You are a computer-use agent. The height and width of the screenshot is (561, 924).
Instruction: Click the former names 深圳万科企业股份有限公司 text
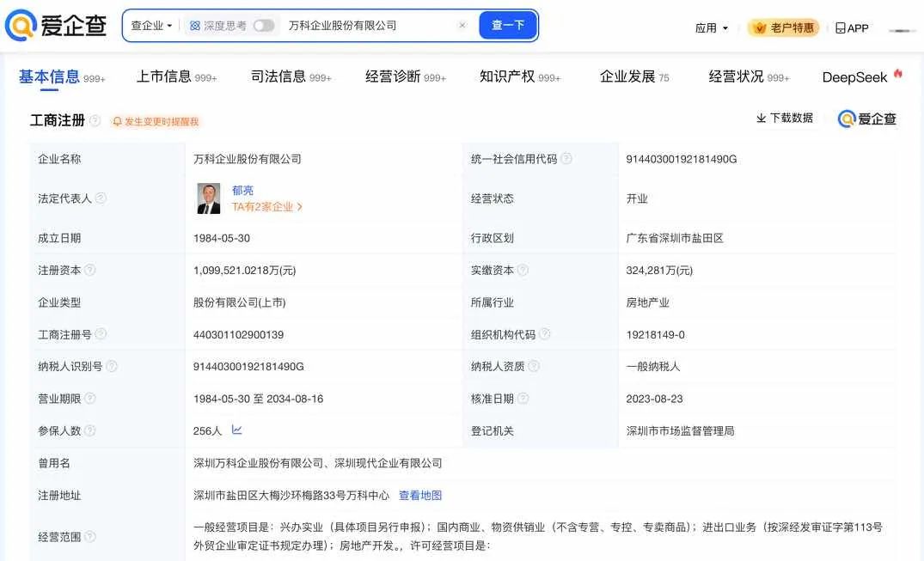tap(259, 463)
